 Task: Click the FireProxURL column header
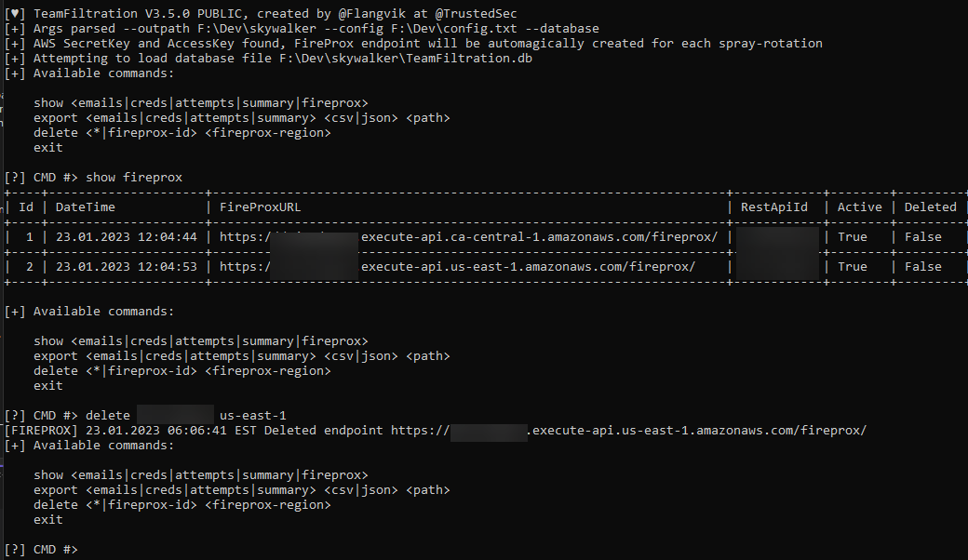(x=260, y=207)
